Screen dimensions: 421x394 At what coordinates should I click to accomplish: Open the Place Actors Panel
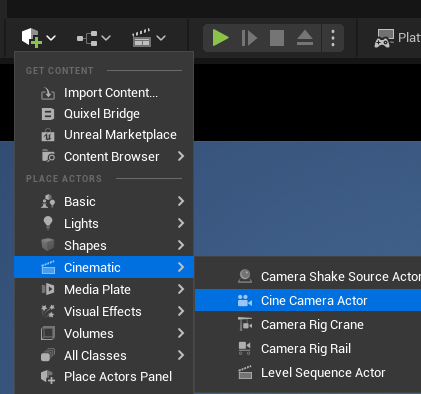[104, 377]
